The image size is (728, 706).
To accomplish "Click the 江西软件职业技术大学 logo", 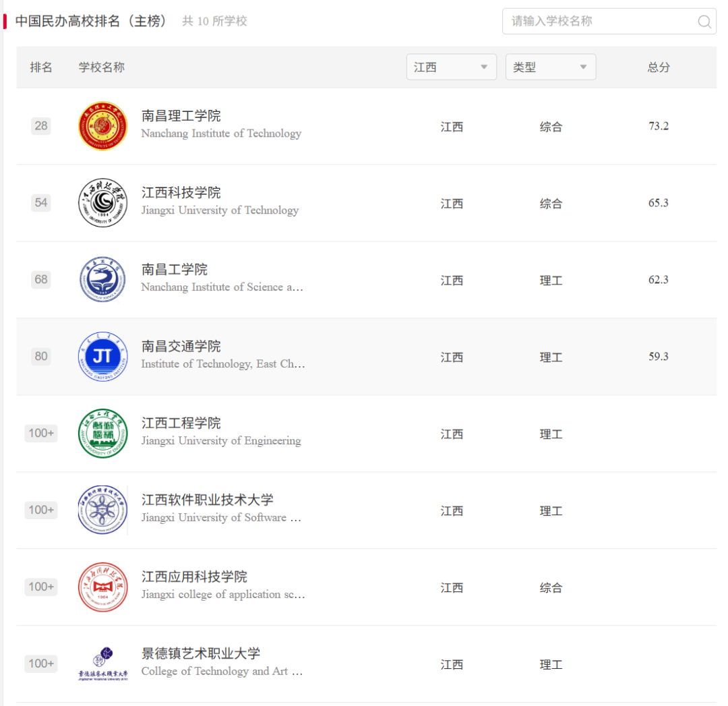I will [102, 510].
